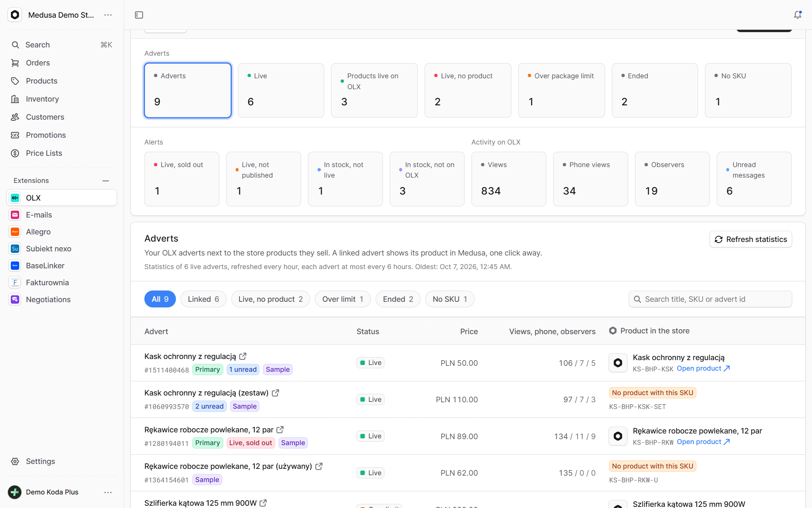Collapse the Extensions section
Image resolution: width=812 pixels, height=508 pixels.
(x=106, y=181)
